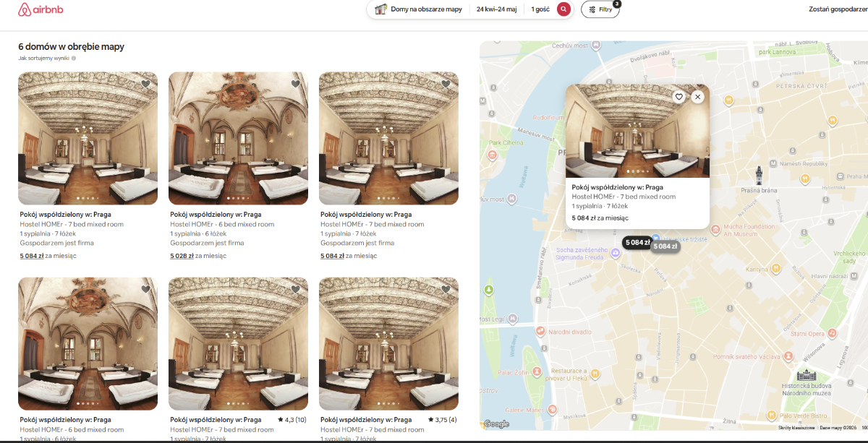Open photo of listing rated 4,3 (10)
Screen dimensions: 868x443
tap(238, 344)
